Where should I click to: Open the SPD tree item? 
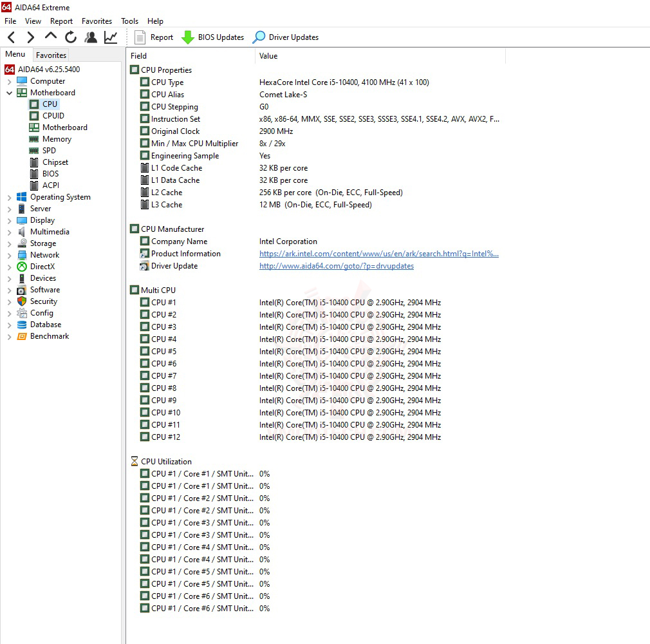pyautogui.click(x=42, y=151)
